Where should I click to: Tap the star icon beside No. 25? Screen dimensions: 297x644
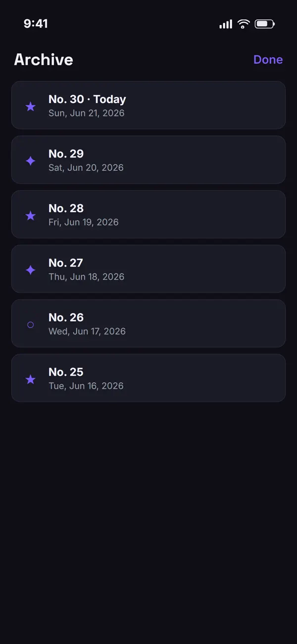point(30,379)
